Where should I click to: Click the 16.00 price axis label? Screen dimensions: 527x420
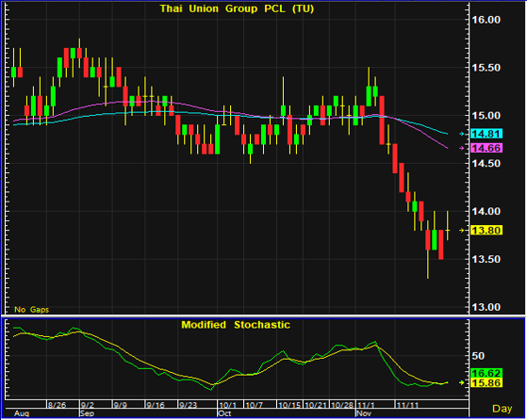(x=486, y=20)
